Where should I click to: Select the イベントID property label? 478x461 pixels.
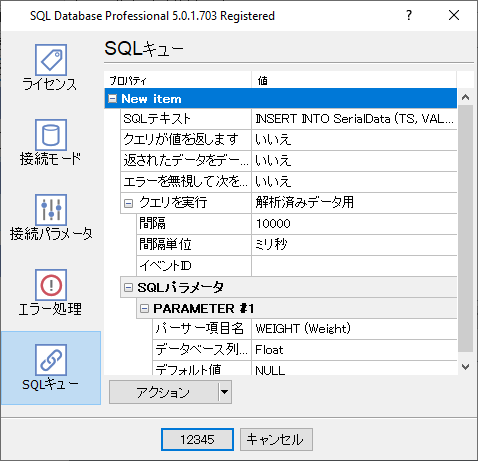point(194,266)
